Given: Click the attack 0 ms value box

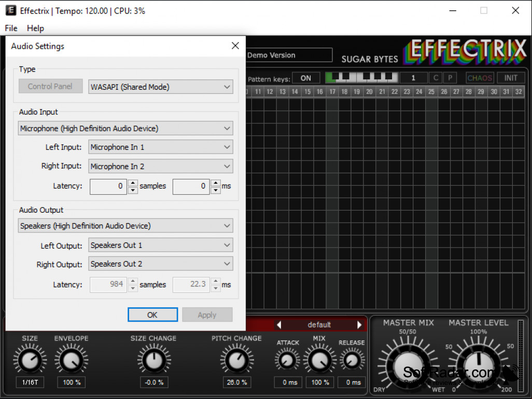Looking at the screenshot, I should (289, 382).
